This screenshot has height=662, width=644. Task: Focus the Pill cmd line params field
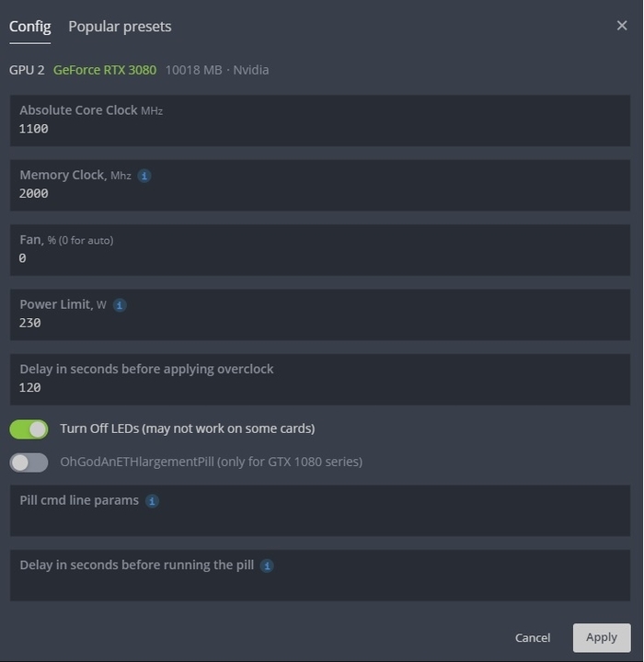pyautogui.click(x=320, y=510)
